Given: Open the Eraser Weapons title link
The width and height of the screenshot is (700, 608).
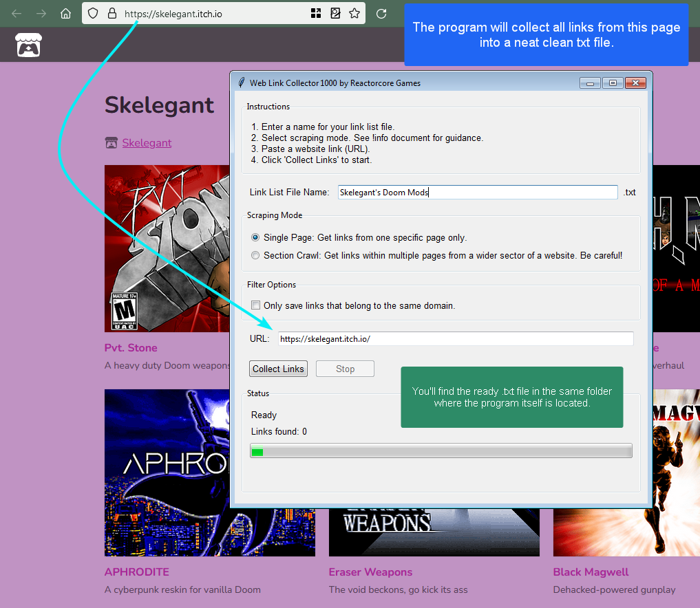Looking at the screenshot, I should [x=370, y=572].
